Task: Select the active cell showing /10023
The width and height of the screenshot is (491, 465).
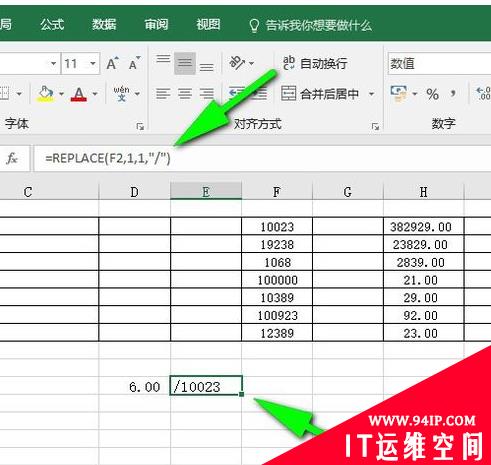Action: pyautogui.click(x=206, y=386)
